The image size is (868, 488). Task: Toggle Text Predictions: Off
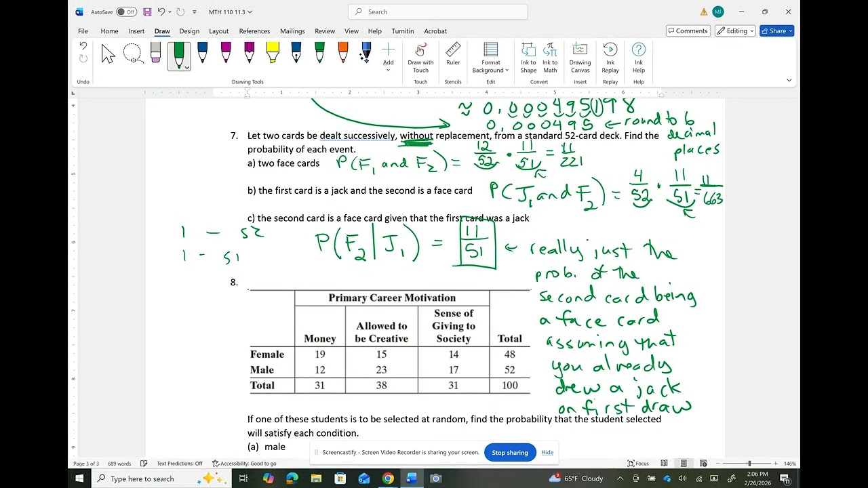180,464
